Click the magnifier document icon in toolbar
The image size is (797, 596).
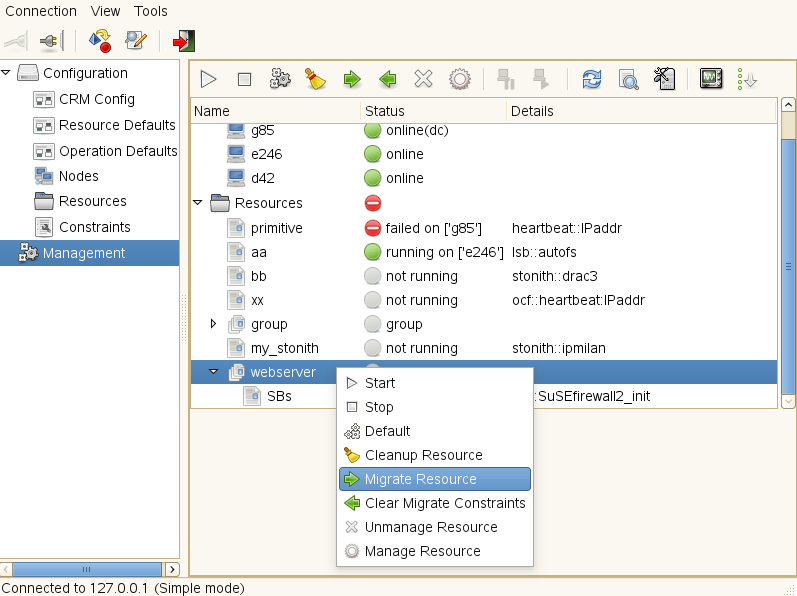[x=628, y=79]
